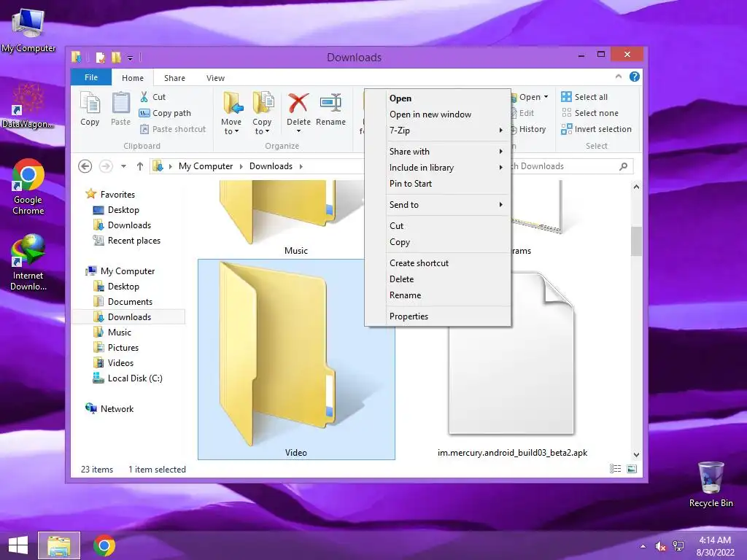Screen dimensions: 747x560
Task: Click the Up one level arrow
Action: click(139, 166)
